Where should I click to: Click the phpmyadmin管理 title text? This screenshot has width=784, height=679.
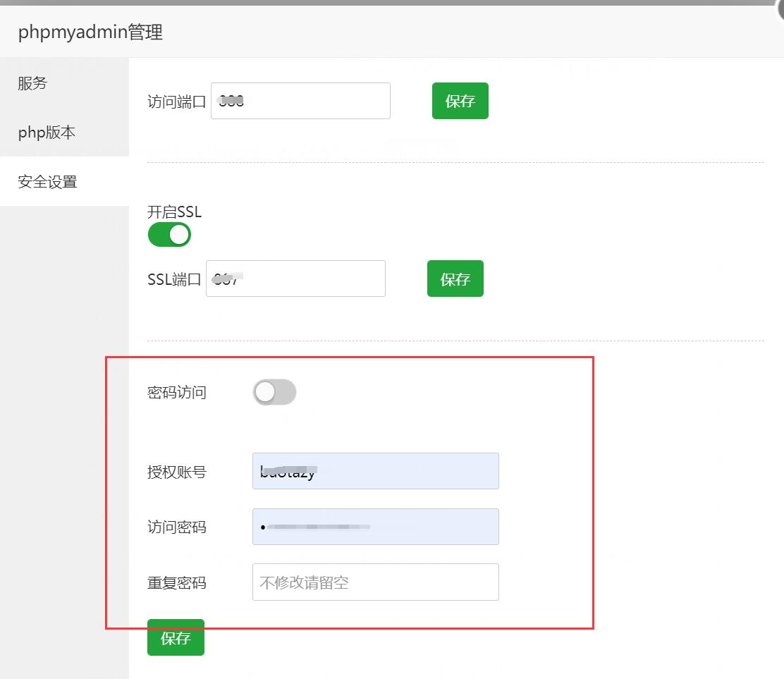(x=90, y=32)
